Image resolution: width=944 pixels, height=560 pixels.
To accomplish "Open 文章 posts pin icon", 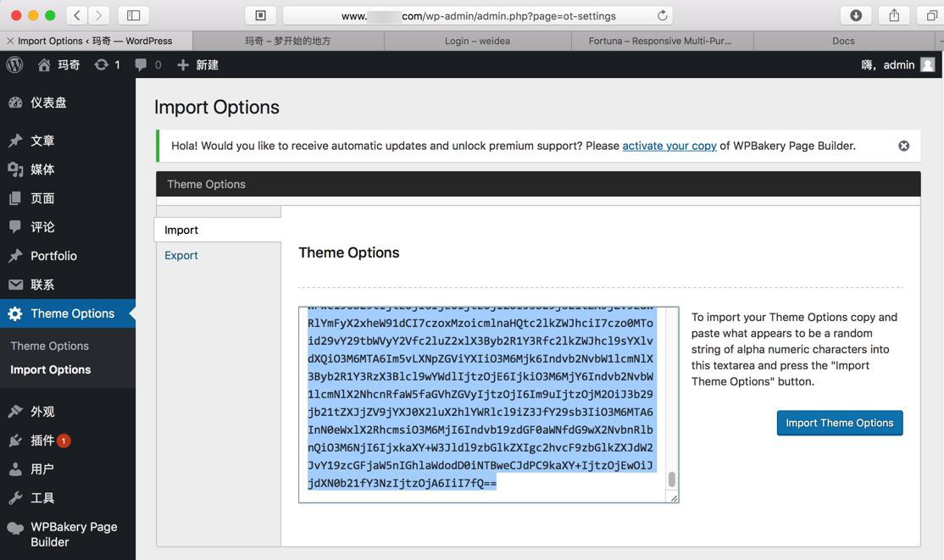I will [15, 141].
